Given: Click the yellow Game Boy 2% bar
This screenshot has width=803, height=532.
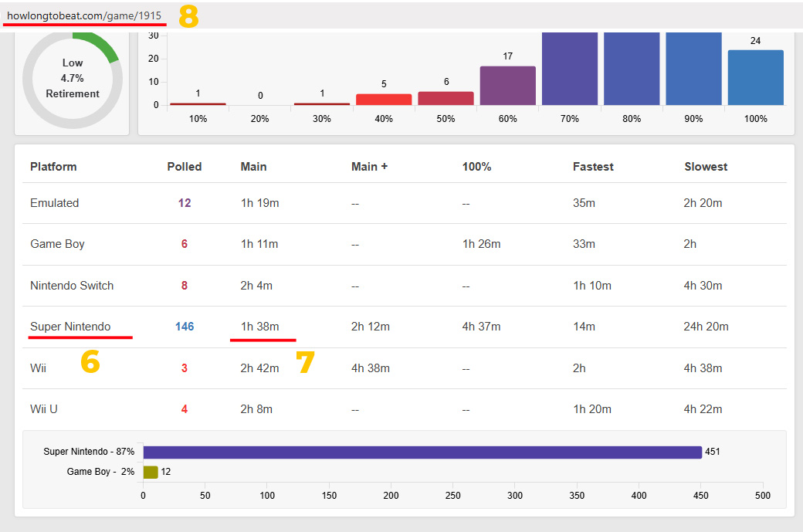Looking at the screenshot, I should coord(151,472).
